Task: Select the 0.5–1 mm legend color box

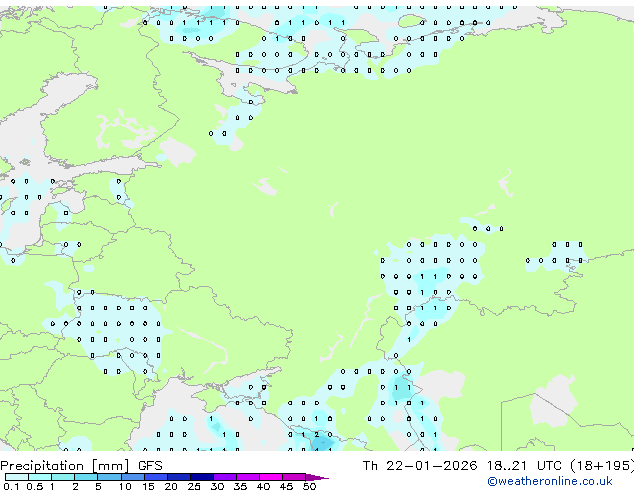Action: (x=40, y=477)
